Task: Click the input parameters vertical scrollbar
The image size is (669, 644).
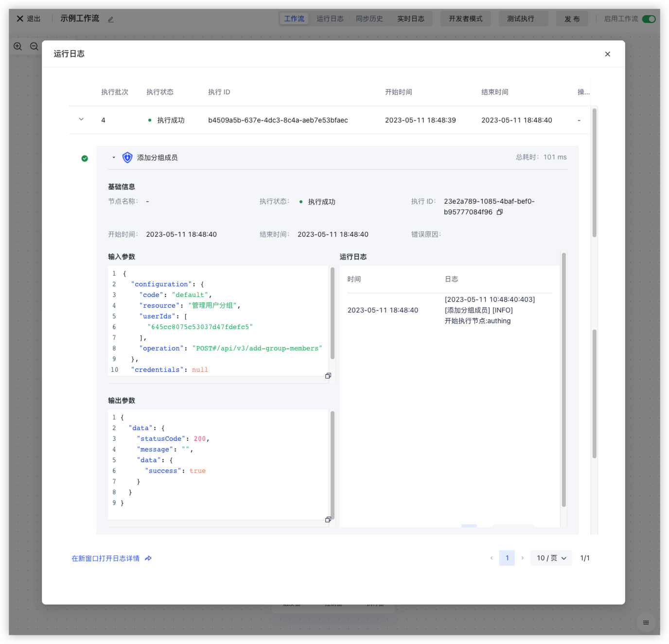Action: click(333, 313)
